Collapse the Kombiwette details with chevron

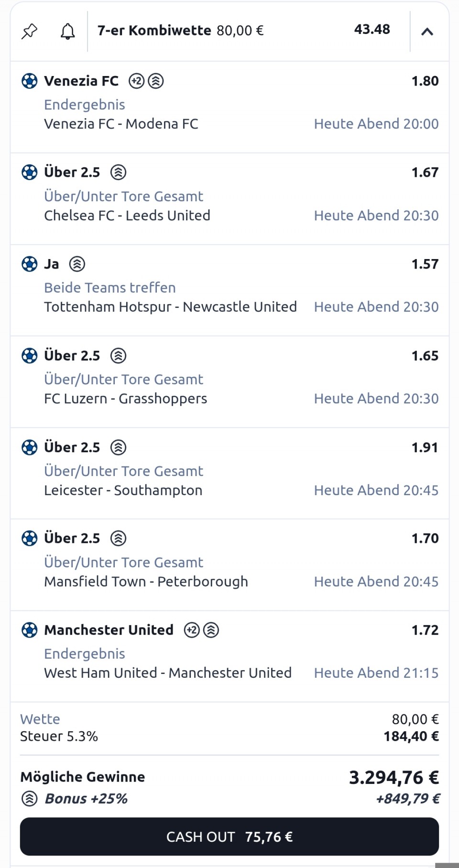(x=427, y=32)
